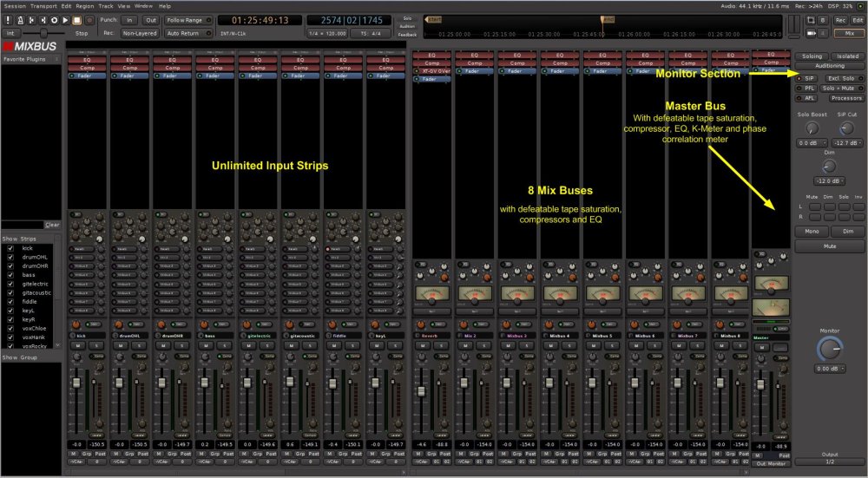This screenshot has width=868, height=478.
Task: Click the kick strip pan knob
Action: click(x=76, y=324)
